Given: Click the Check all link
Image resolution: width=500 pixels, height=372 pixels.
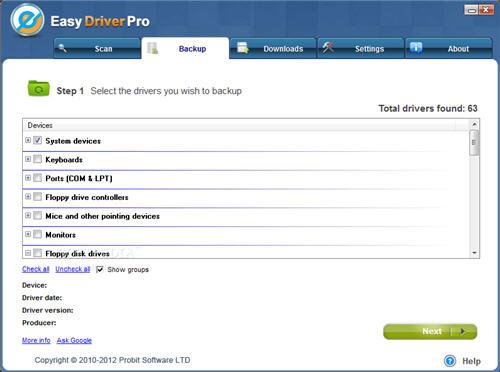Looking at the screenshot, I should click(36, 269).
